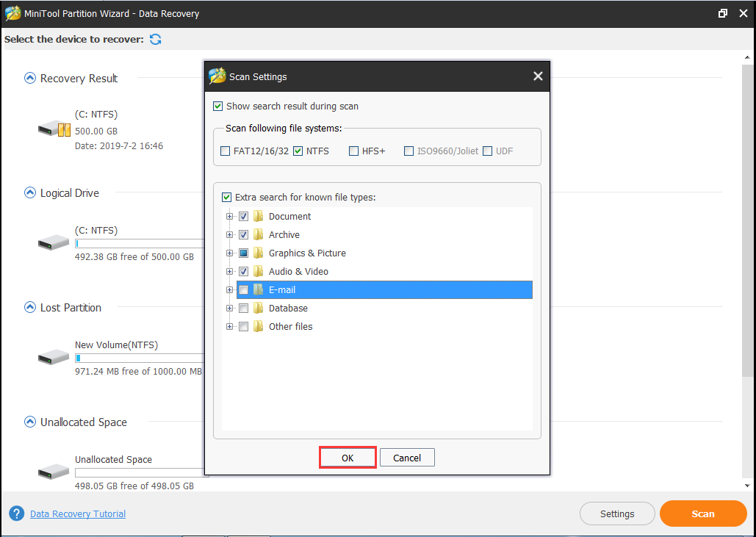Expand the Database tree node

[x=229, y=308]
